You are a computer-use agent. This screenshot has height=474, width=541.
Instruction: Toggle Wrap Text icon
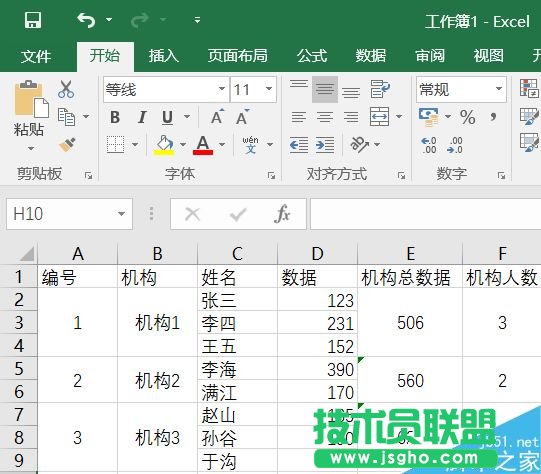(x=380, y=89)
